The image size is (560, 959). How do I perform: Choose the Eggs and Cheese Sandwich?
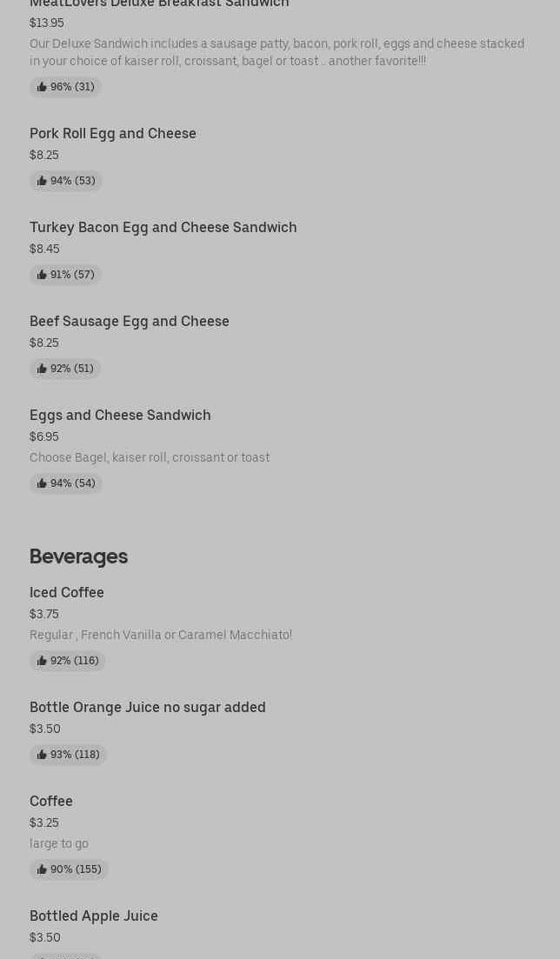(120, 415)
